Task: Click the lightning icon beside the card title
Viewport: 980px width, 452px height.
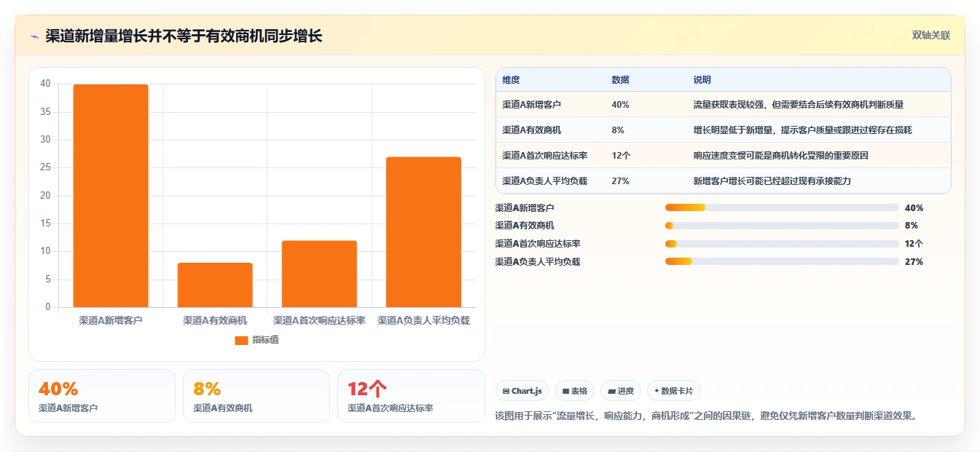Action: pos(34,36)
